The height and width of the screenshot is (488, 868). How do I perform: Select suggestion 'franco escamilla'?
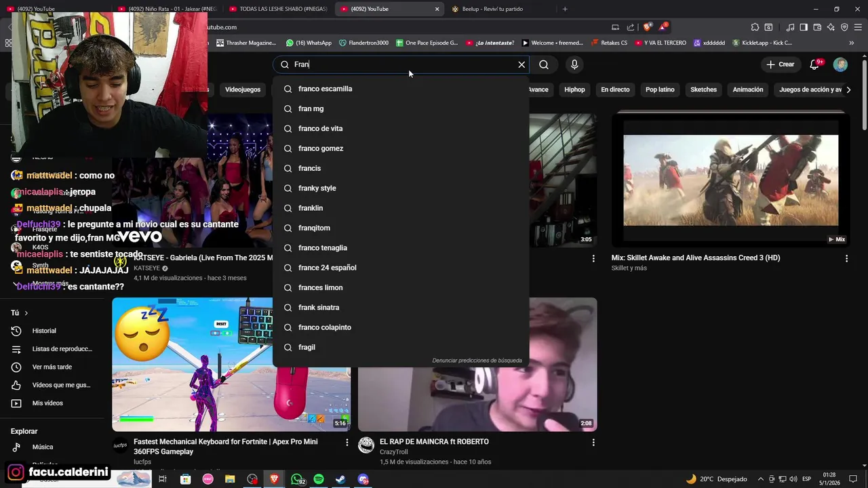401,89
